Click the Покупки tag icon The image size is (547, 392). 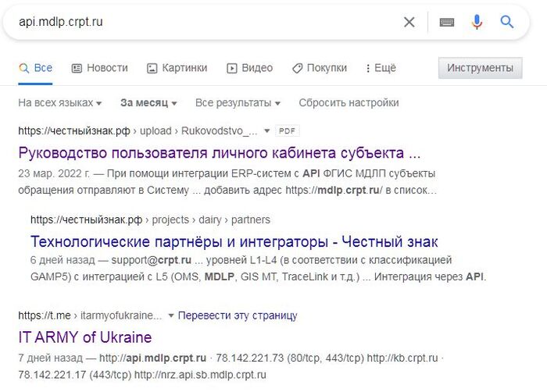[297, 69]
